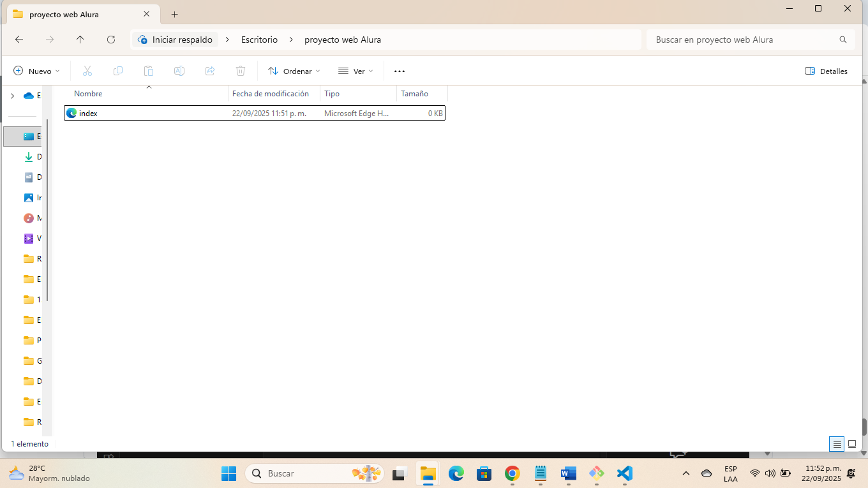Click the Rename icon in toolbar
Viewport: 868px width, 488px height.
pyautogui.click(x=179, y=71)
